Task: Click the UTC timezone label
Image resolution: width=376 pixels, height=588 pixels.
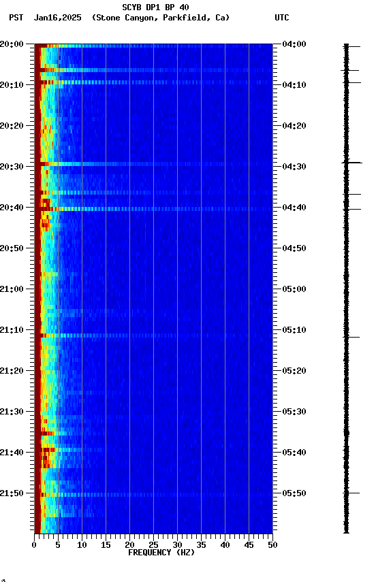Action: point(282,18)
